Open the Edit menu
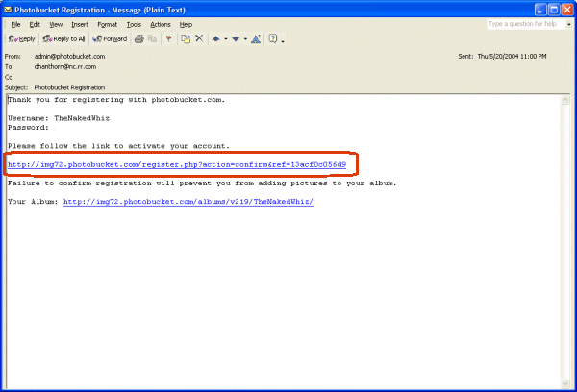 pyautogui.click(x=35, y=25)
